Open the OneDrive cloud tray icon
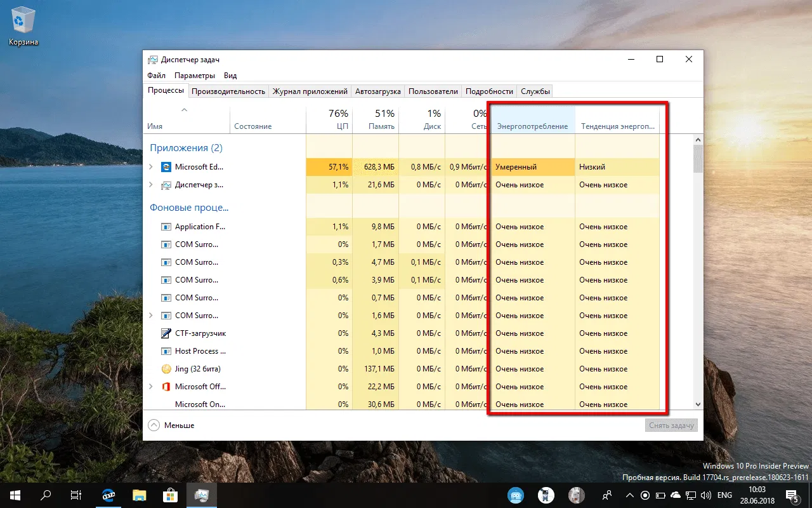Viewport: 812px width, 508px height. pyautogui.click(x=676, y=495)
